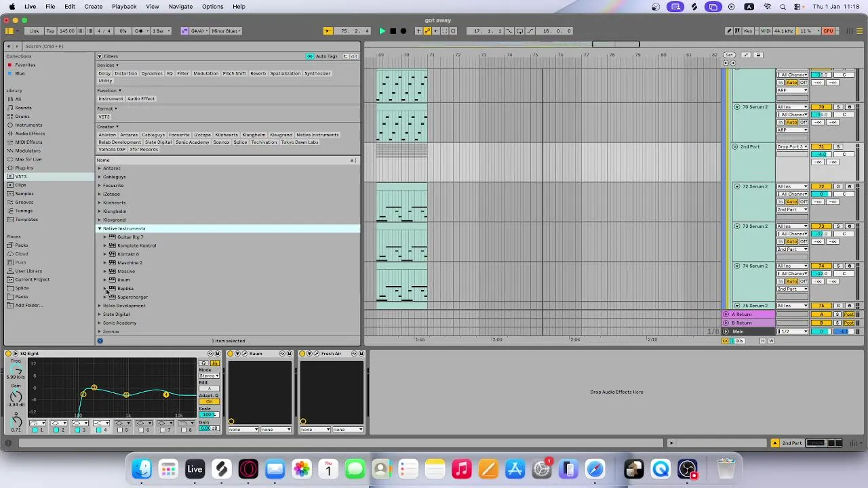Click the Raum wrench plug-in window icon
Screen dimensions: 868x488
(x=244, y=353)
